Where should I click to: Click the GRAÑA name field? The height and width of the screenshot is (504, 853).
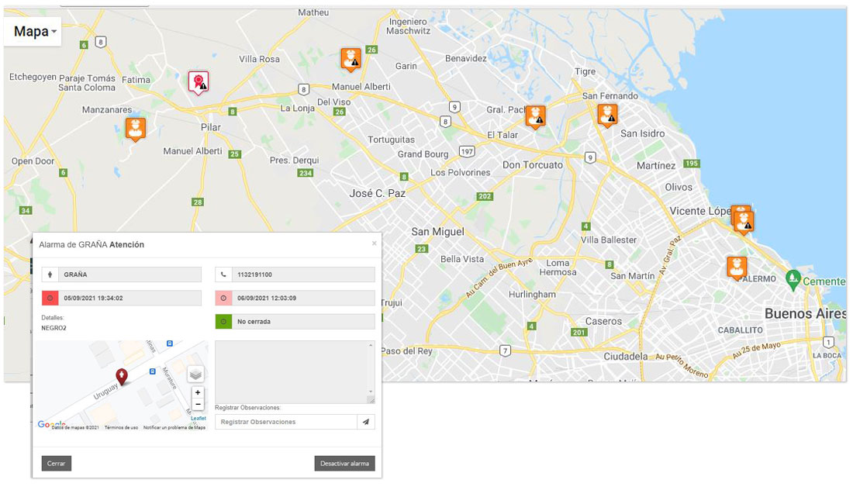(130, 274)
